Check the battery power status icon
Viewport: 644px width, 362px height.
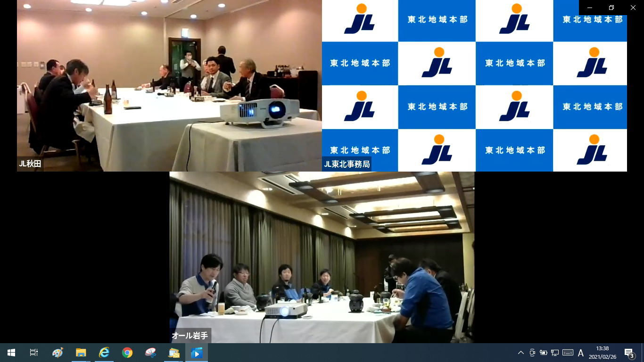coord(544,353)
